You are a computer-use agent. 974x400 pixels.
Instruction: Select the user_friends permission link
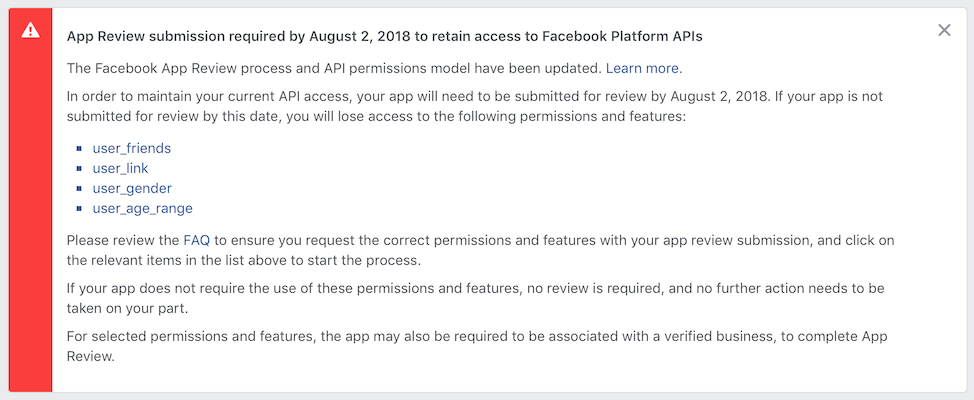[x=132, y=148]
